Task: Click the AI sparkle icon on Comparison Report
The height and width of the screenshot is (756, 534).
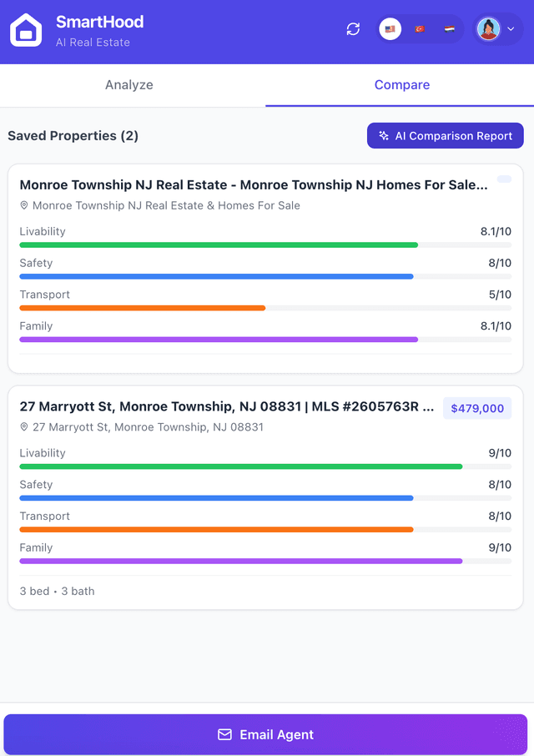Action: (383, 135)
